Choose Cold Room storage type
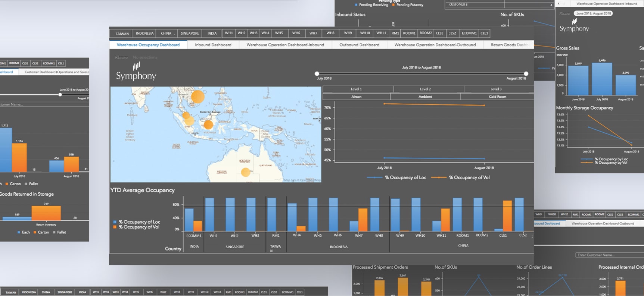644x296 pixels. pos(497,97)
